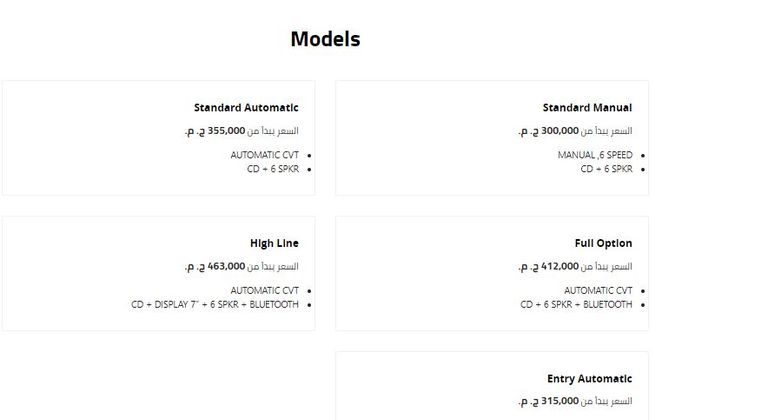Viewport: 768px width, 420px height.
Task: Open the Entry Automatic model title
Action: click(x=589, y=379)
